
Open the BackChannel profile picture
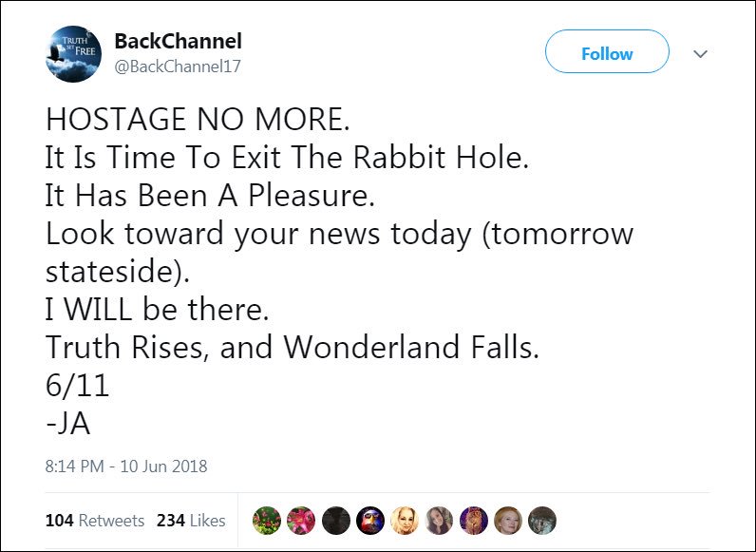[x=73, y=54]
